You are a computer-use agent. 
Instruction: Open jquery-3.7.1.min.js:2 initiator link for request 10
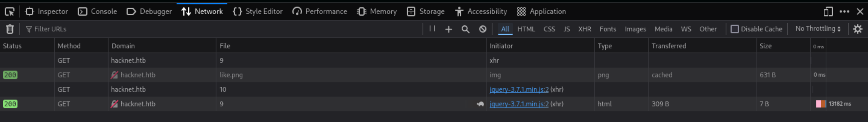[519, 90]
